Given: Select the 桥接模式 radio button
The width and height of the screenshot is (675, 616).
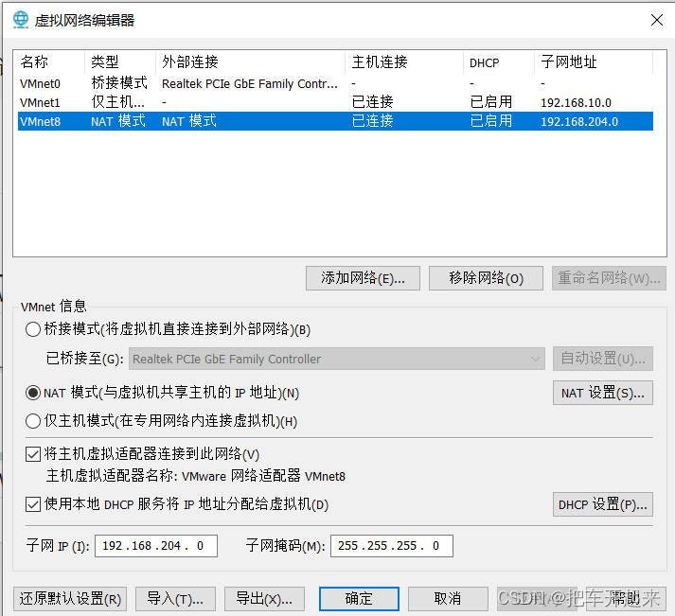Looking at the screenshot, I should [x=33, y=329].
